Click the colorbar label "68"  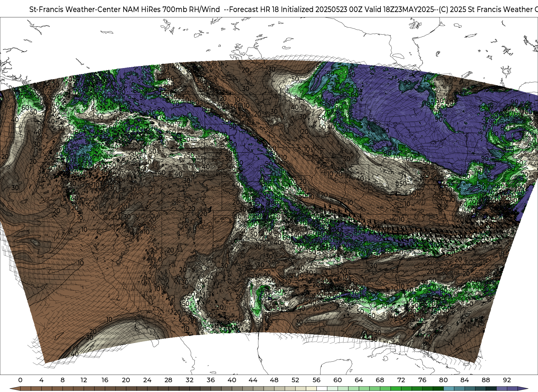click(380, 380)
